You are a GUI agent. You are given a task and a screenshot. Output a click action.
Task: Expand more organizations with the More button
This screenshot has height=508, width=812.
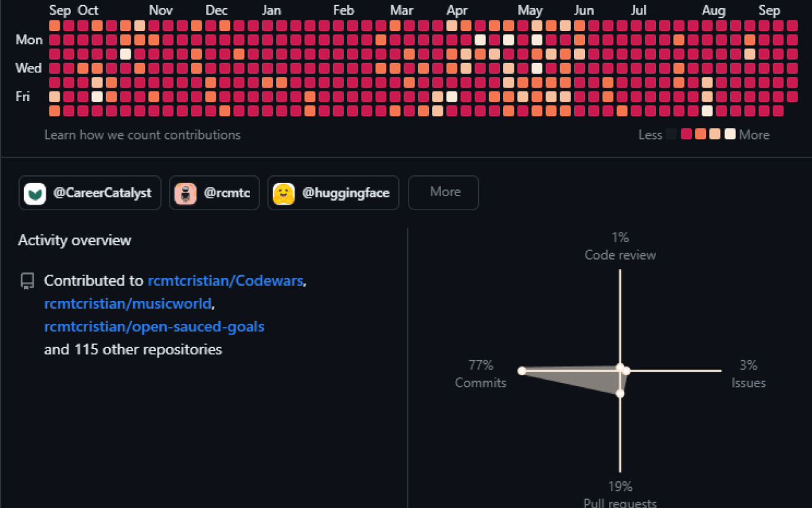[x=443, y=192]
